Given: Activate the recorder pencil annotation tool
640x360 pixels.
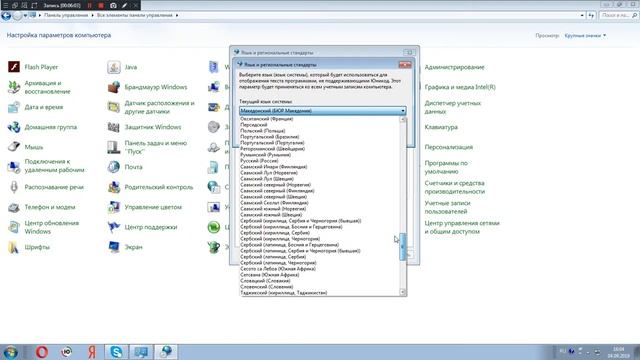Looking at the screenshot, I should coord(124,5).
